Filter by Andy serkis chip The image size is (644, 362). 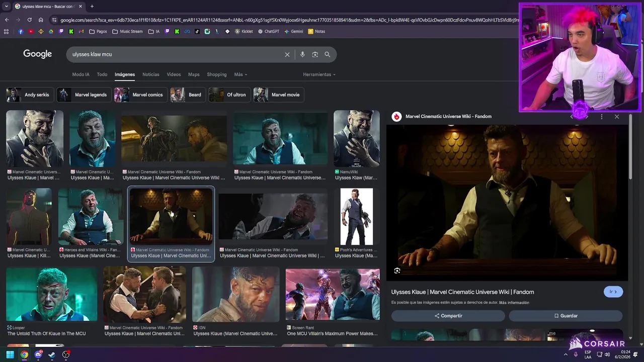(x=29, y=95)
